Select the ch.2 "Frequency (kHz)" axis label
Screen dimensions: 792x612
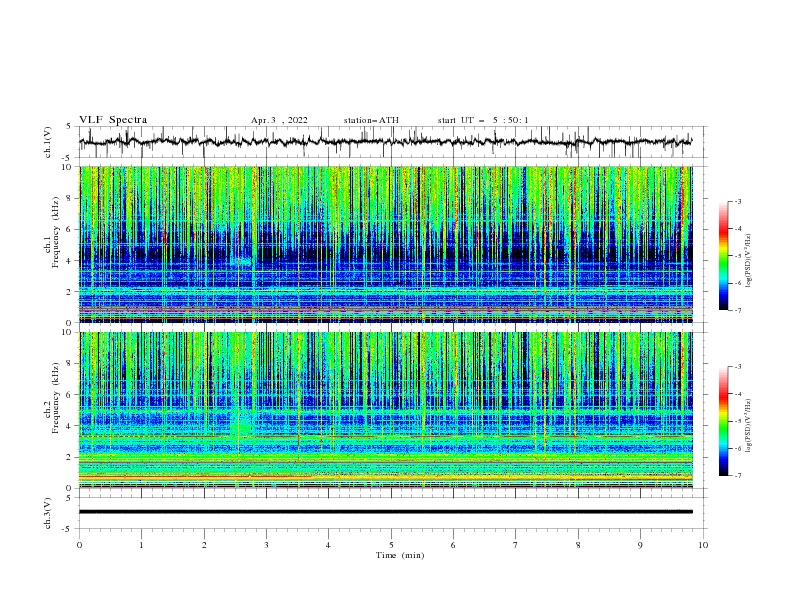point(55,398)
